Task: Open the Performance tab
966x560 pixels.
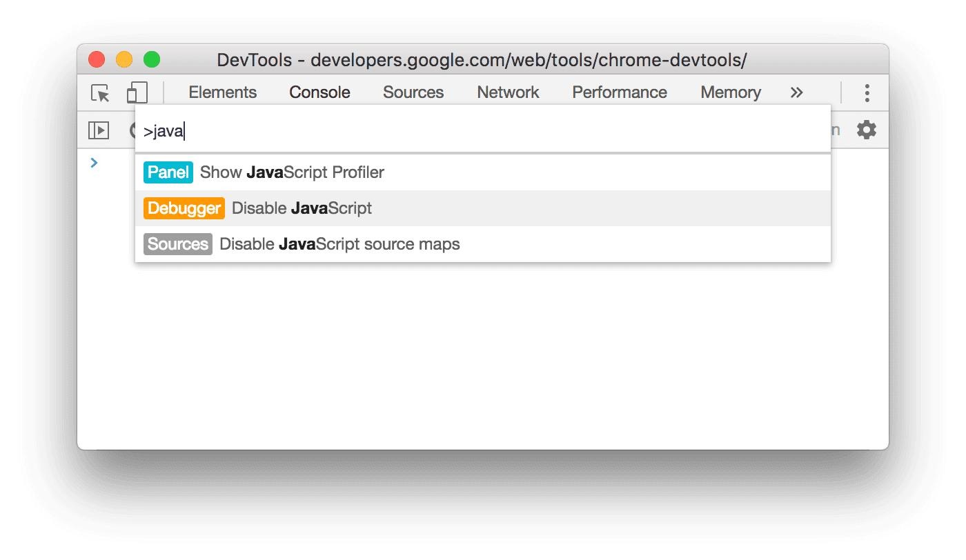Action: (x=620, y=92)
